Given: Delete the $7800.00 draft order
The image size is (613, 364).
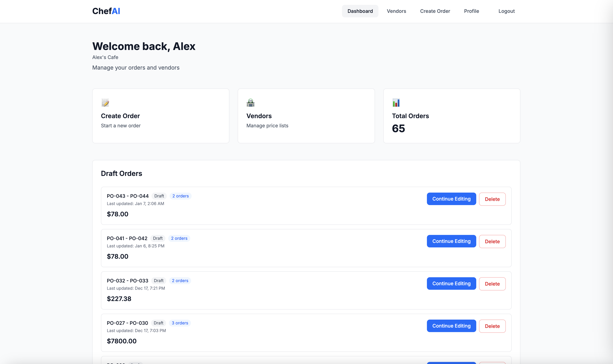Looking at the screenshot, I should (x=492, y=326).
